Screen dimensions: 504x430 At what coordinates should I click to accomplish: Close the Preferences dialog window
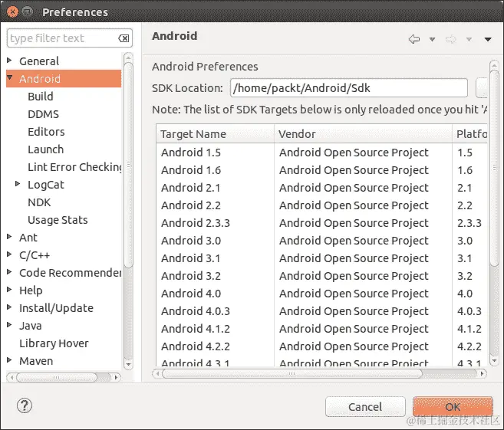coord(12,12)
